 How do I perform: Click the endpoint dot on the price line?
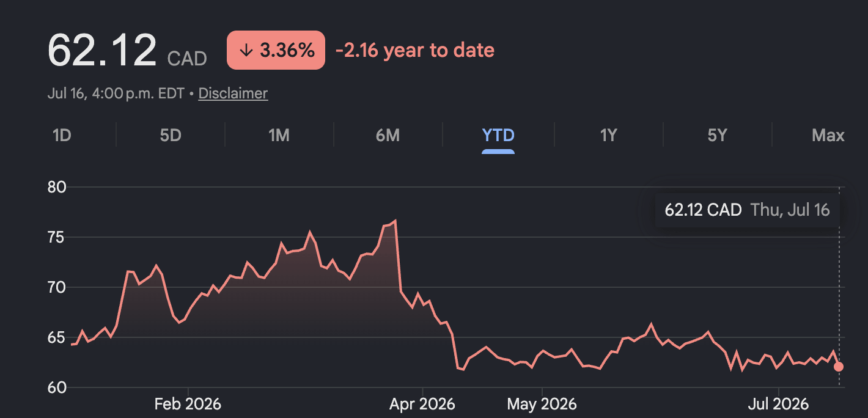[x=839, y=367]
